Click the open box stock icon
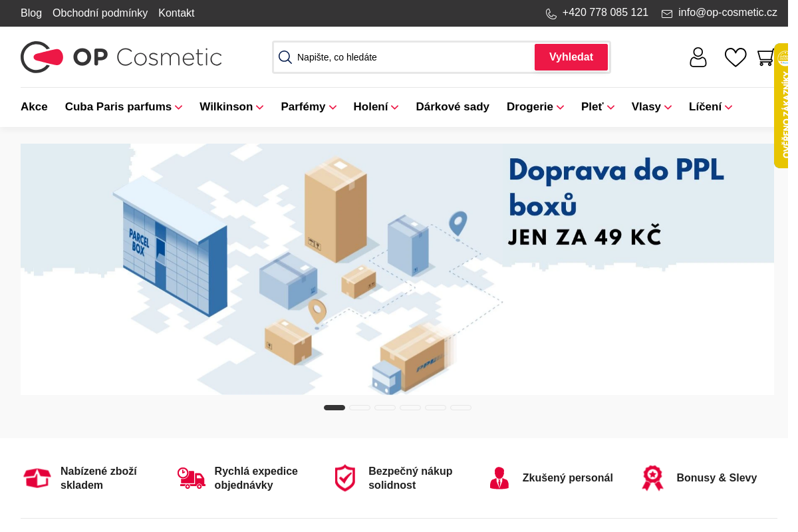798x532 pixels. (37, 477)
